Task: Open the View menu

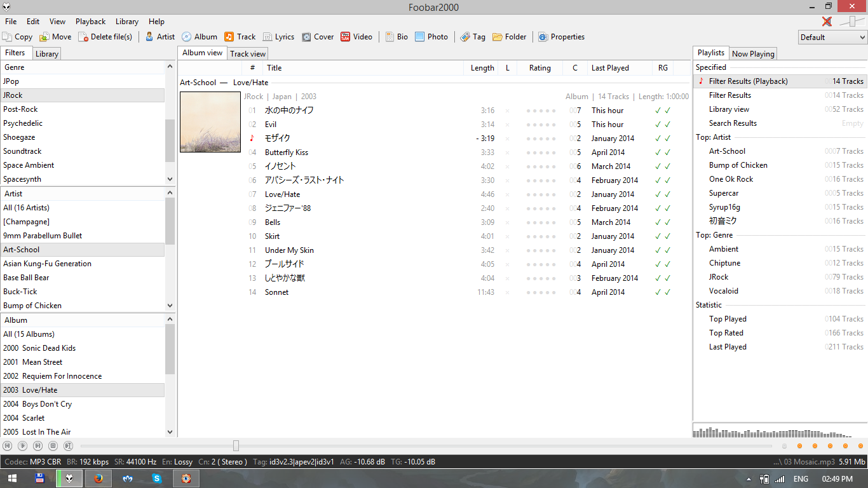Action: tap(57, 22)
